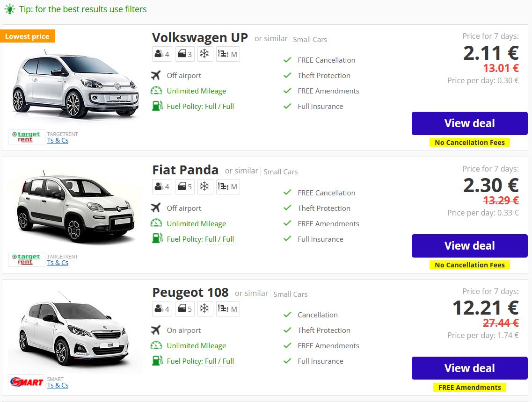The image size is (532, 402).
Task: Open View deal for Peugeot 108
Action: [x=470, y=368]
